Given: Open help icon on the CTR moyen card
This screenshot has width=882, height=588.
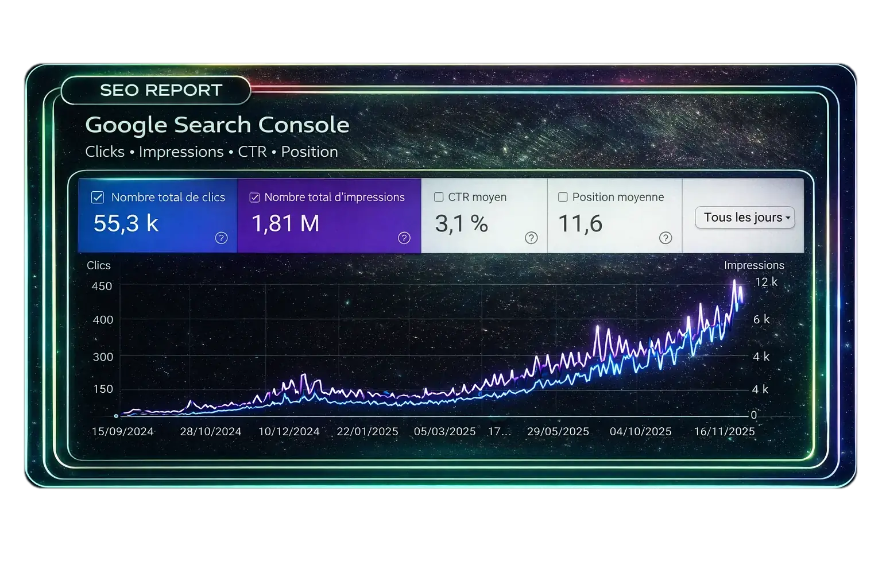Looking at the screenshot, I should 531,238.
